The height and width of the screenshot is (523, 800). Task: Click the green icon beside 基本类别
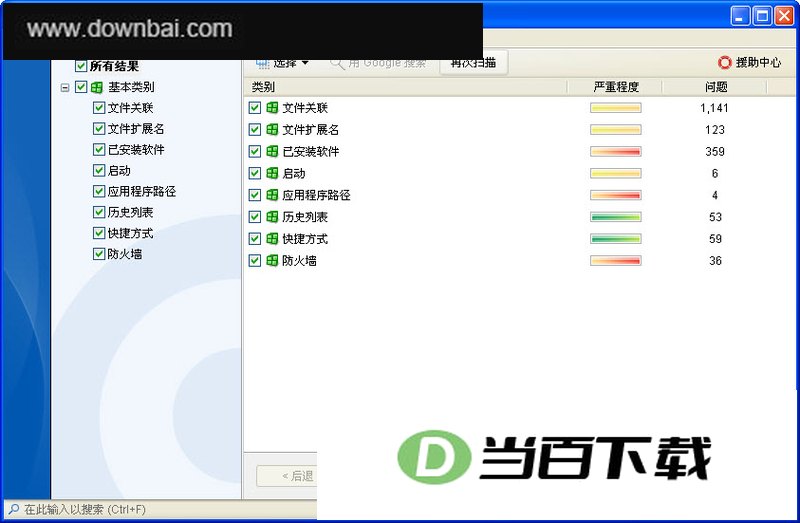(x=97, y=87)
